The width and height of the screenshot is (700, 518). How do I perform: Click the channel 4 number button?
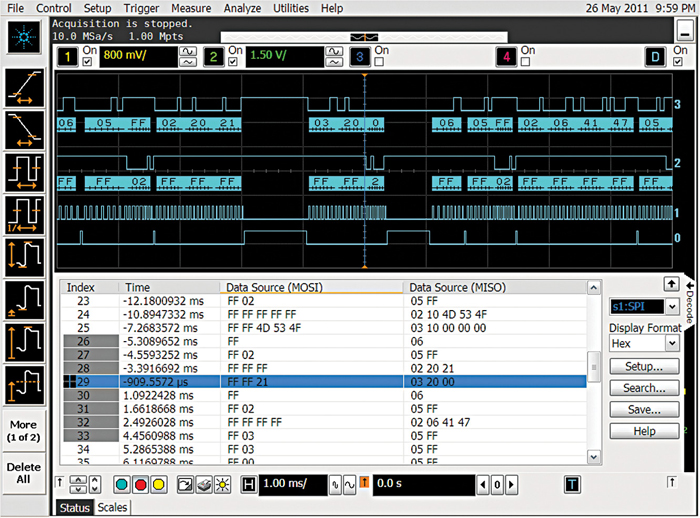click(508, 56)
